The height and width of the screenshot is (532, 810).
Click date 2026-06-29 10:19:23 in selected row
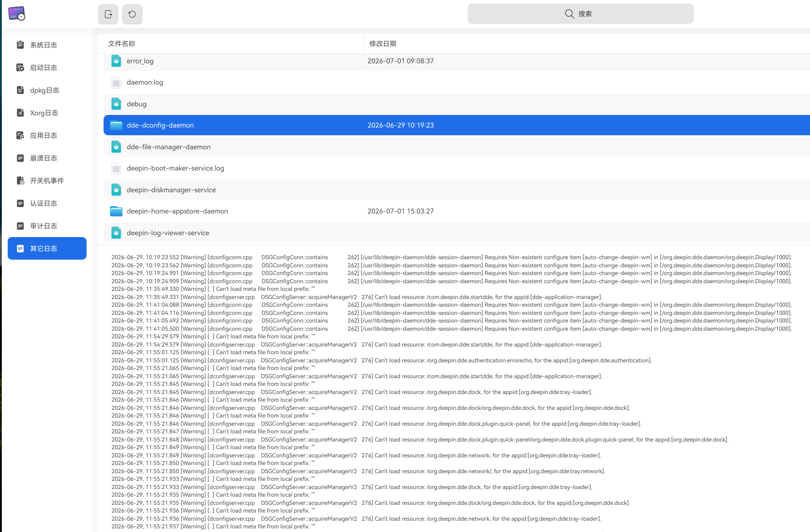400,125
